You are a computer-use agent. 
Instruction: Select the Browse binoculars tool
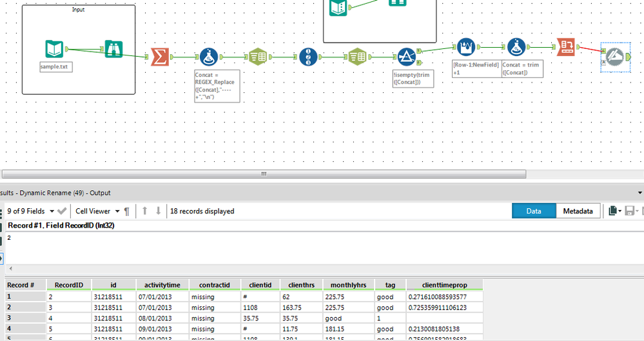click(x=113, y=49)
